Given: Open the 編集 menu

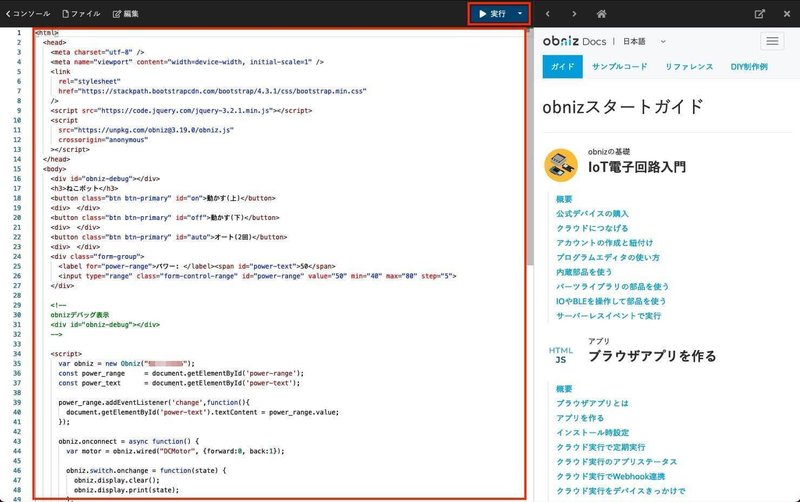Looking at the screenshot, I should click(126, 14).
